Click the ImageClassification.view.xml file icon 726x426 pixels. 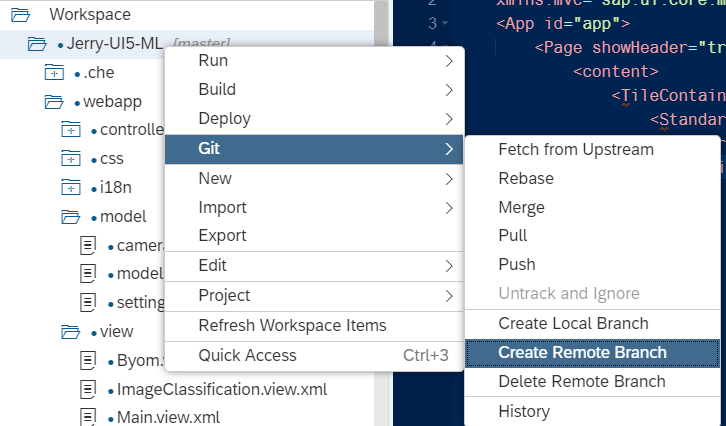click(87, 389)
